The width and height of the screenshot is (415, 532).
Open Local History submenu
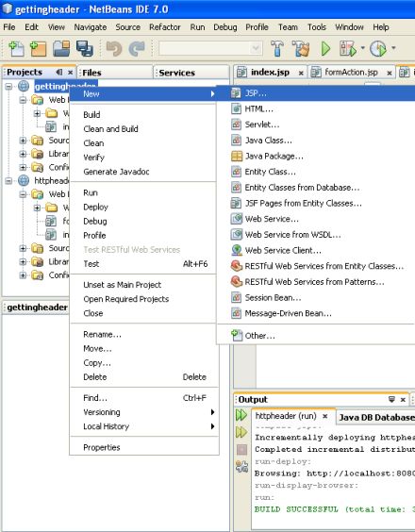(144, 426)
